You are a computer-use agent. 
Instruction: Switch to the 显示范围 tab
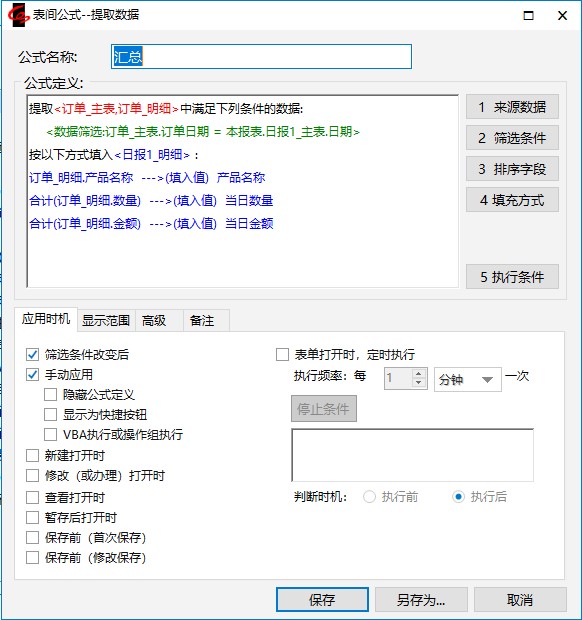(106, 320)
